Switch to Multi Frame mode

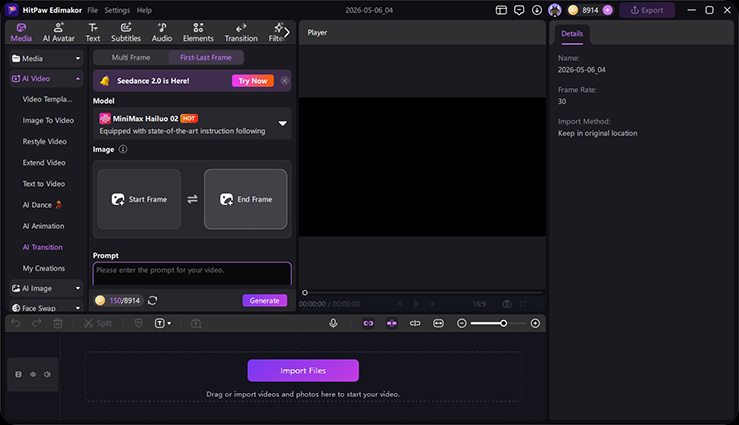click(131, 57)
